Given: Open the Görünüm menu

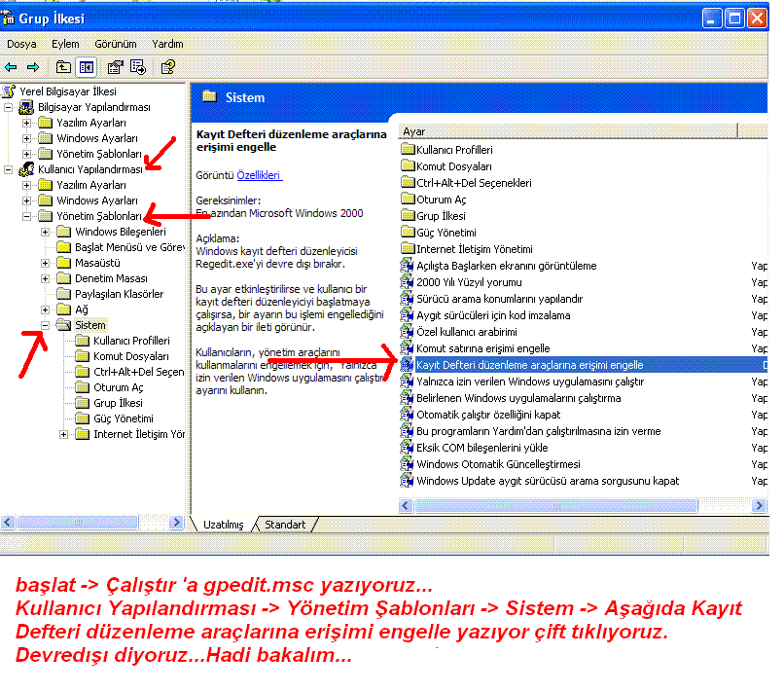Looking at the screenshot, I should click(x=116, y=44).
